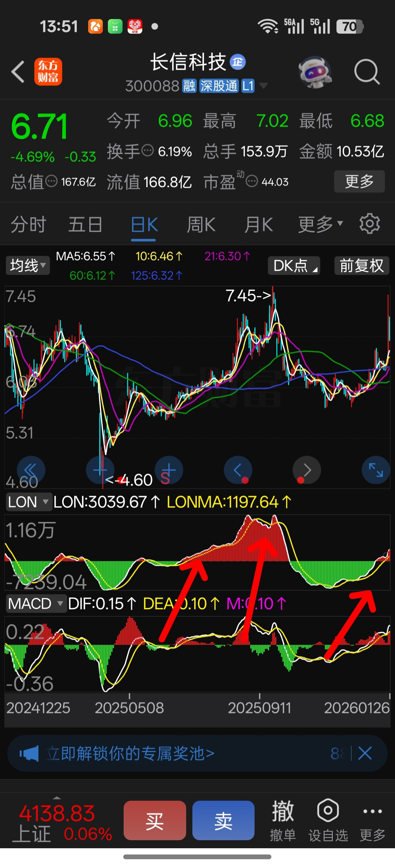The height and width of the screenshot is (868, 395).
Task: Open the DK点 dropdown
Action: tap(294, 266)
